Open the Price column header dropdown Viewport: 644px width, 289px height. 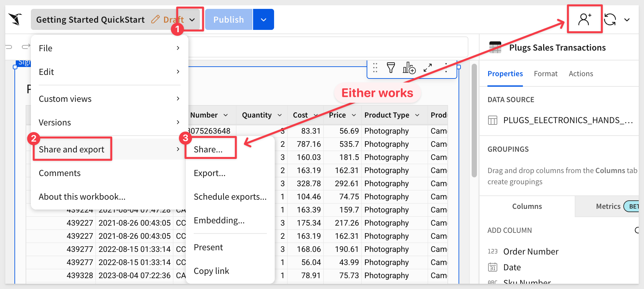click(354, 115)
